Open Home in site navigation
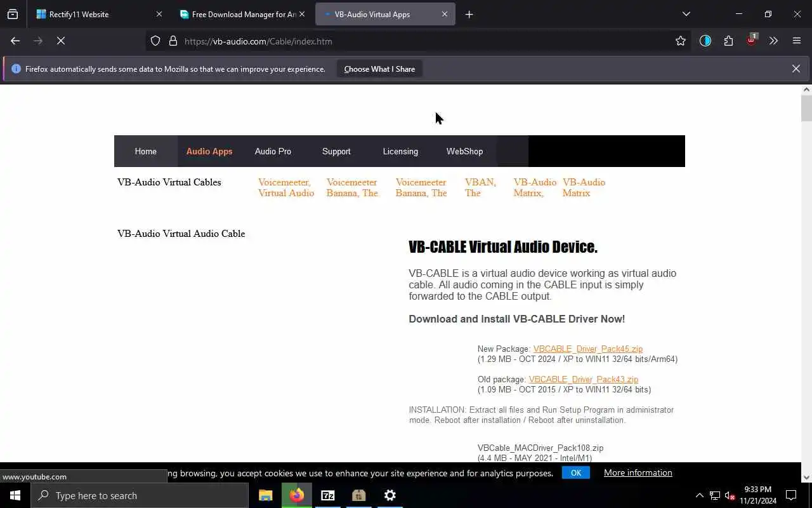 point(145,151)
